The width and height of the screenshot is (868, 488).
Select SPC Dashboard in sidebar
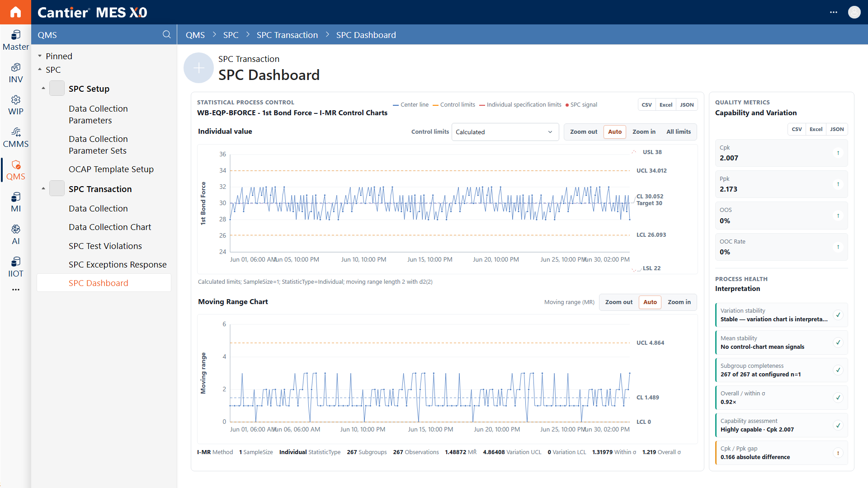tap(104, 283)
